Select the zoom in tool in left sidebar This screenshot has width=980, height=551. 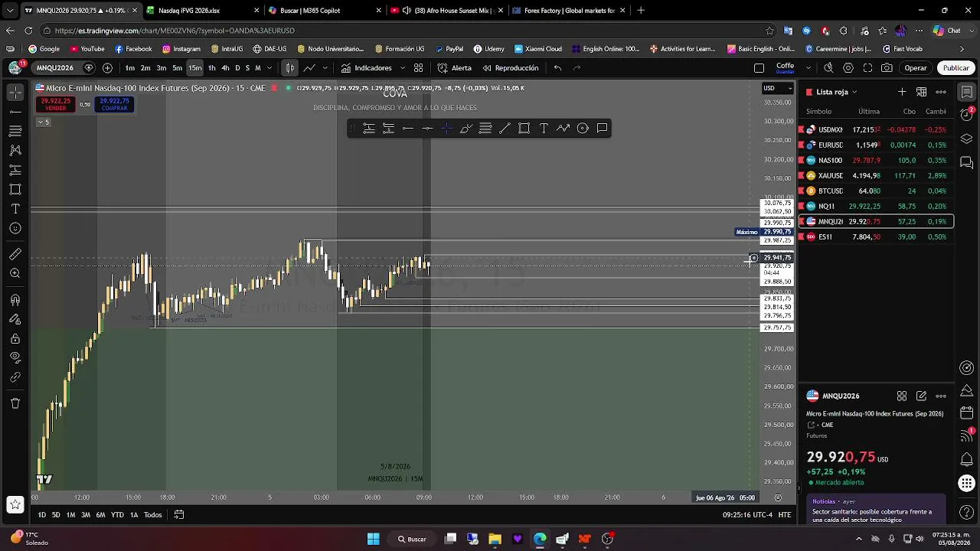[x=15, y=273]
